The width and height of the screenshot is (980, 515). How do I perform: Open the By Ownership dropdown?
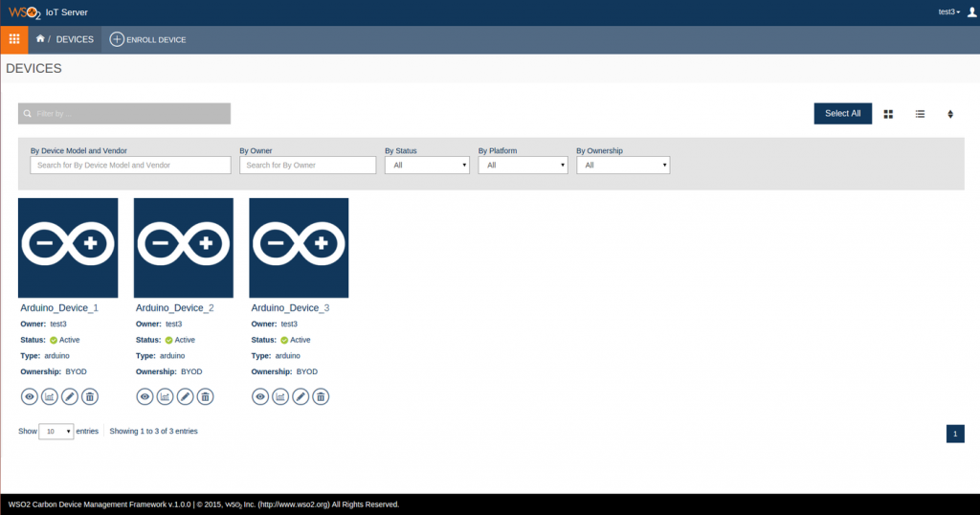[623, 165]
